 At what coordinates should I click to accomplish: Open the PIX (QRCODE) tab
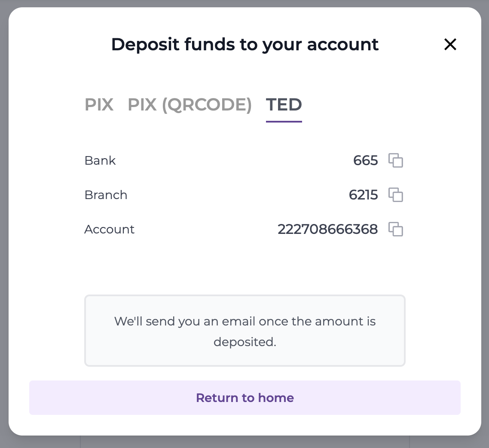190,104
